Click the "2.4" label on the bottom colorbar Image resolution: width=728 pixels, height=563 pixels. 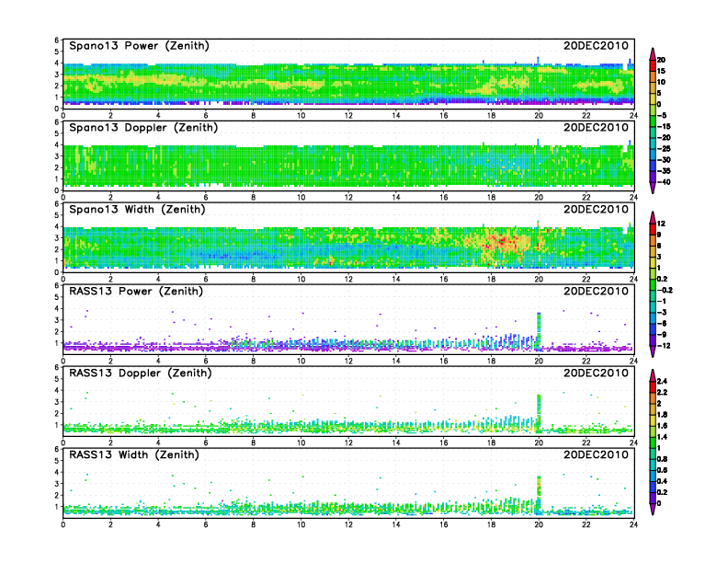662,381
